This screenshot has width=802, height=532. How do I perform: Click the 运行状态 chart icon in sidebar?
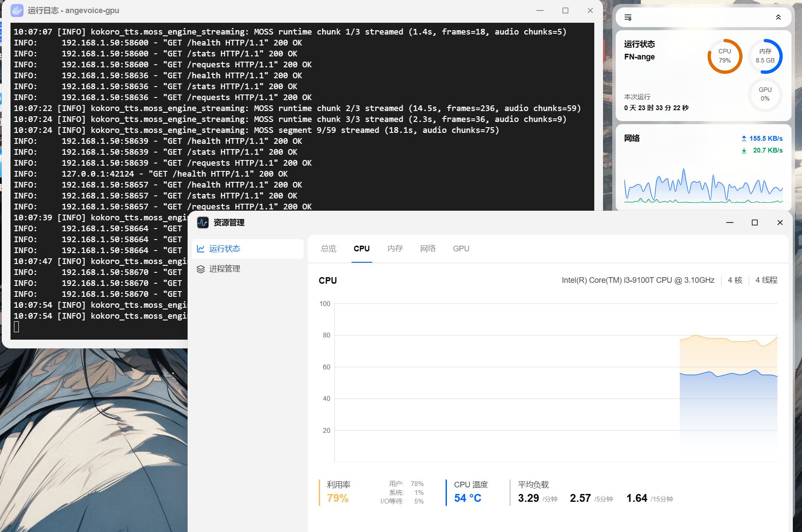pos(201,249)
